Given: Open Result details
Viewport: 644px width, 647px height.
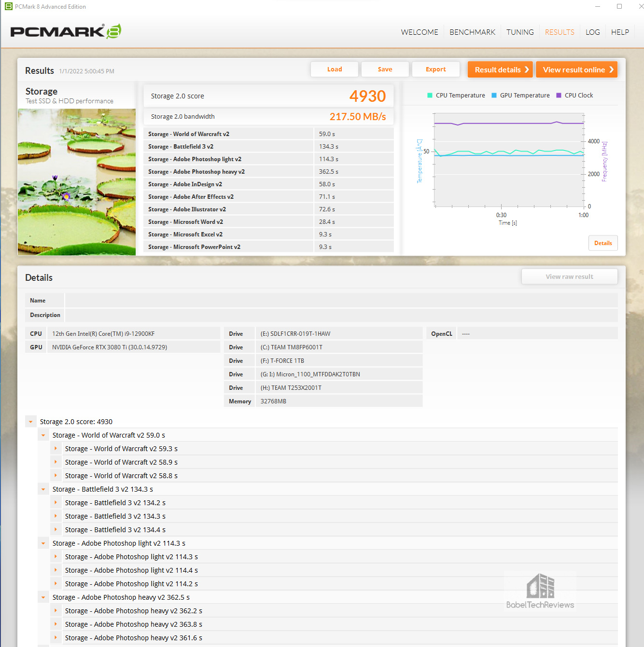Looking at the screenshot, I should pos(500,69).
